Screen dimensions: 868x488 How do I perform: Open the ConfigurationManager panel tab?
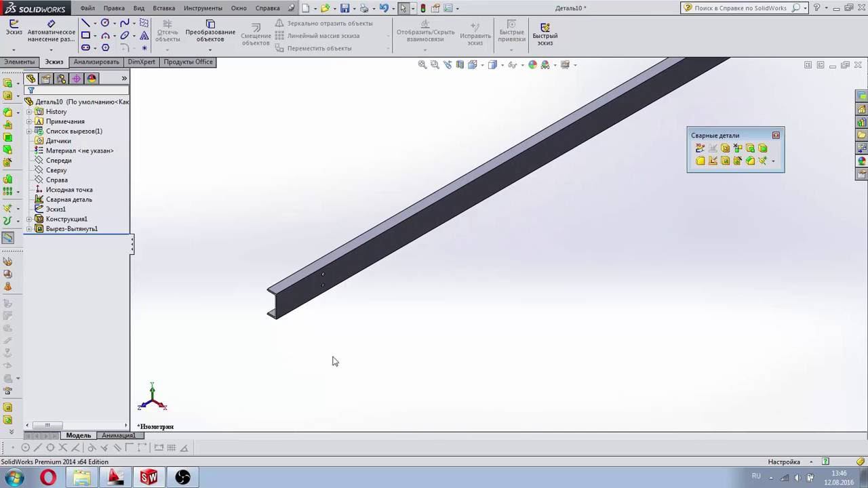pos(61,79)
